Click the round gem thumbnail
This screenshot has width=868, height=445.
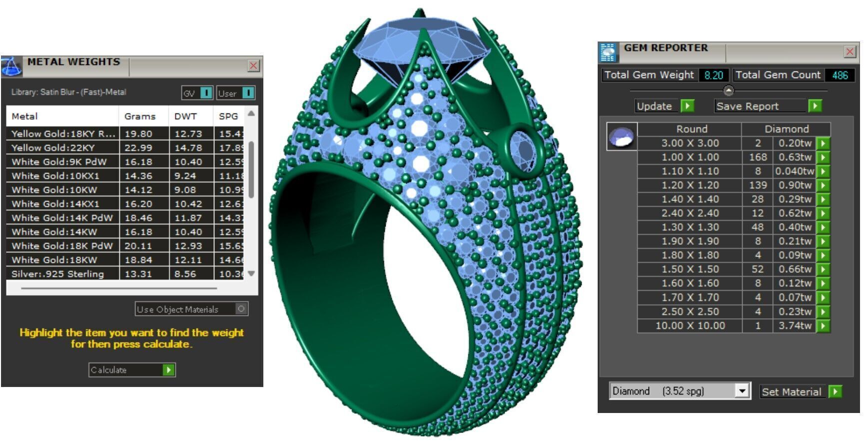tap(622, 136)
